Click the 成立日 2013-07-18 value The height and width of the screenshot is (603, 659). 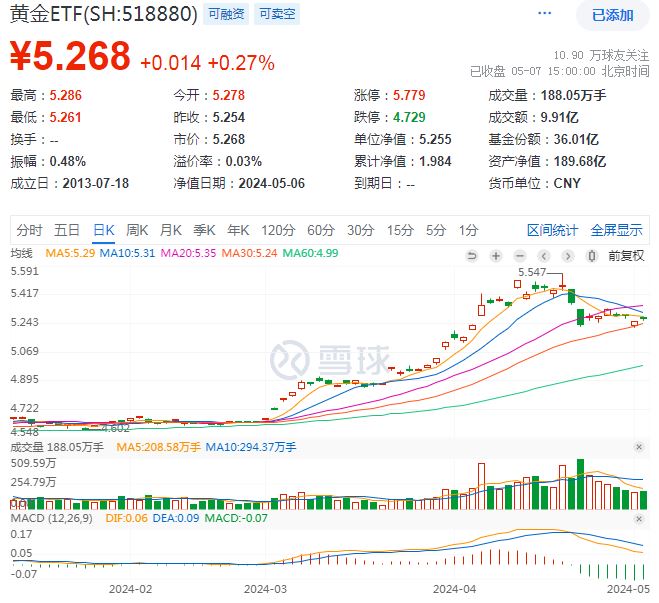[96, 184]
